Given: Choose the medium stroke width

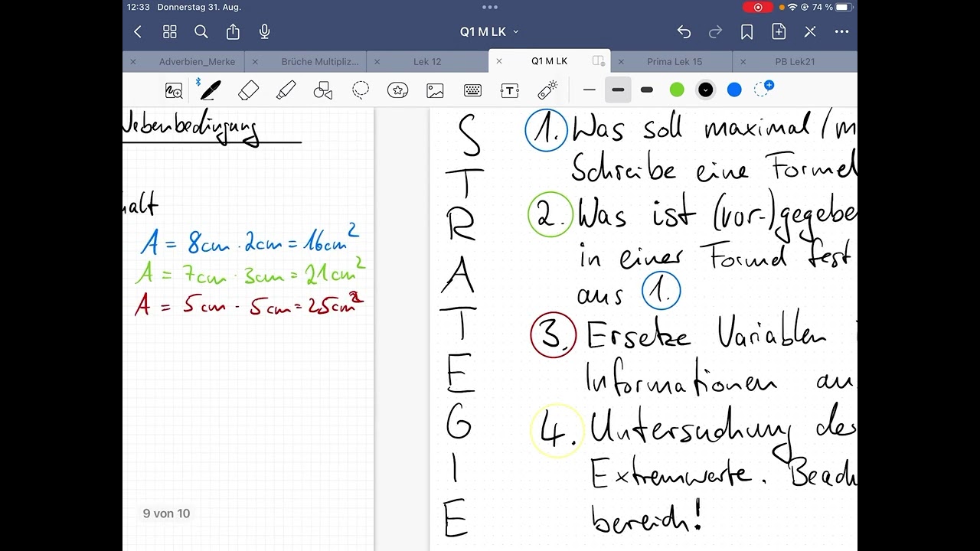Looking at the screenshot, I should coord(618,90).
